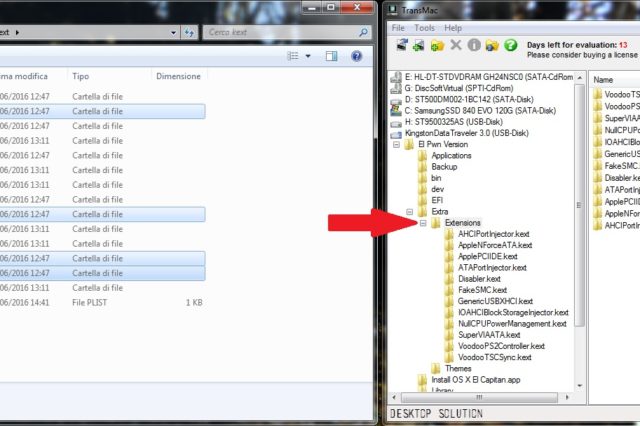
Task: Select the GenericUS entry in the right file list
Action: coord(622,154)
